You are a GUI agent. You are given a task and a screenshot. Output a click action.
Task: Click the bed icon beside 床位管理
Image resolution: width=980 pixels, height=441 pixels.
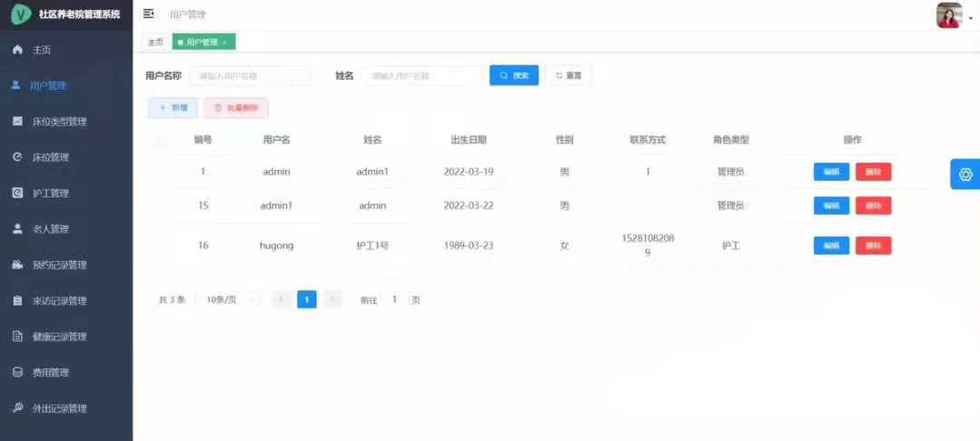(16, 157)
